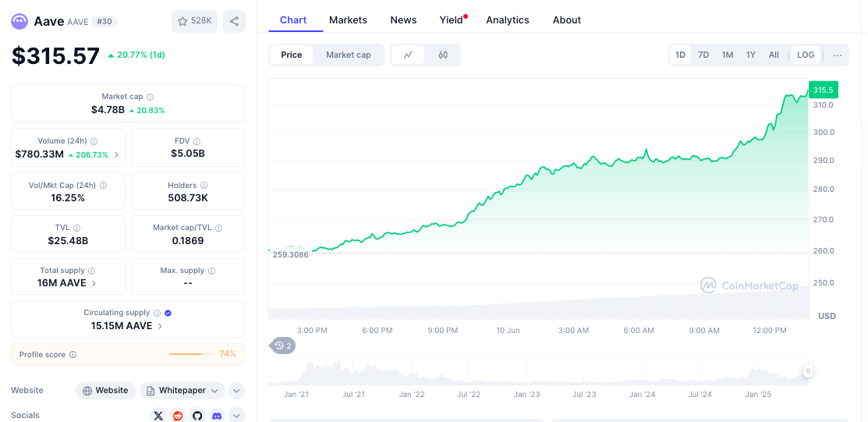Set chart range to 1D

(680, 55)
